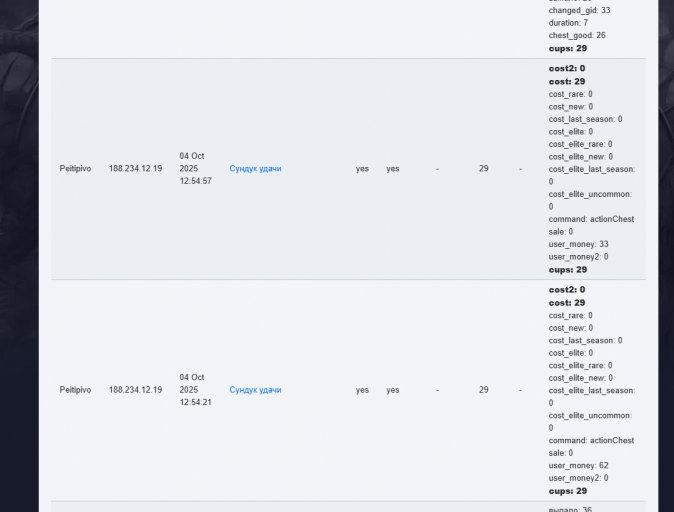Screen dimensions: 674x512
Task: Open Сундук удачи link in 12:54:57 row
Action: tap(255, 169)
